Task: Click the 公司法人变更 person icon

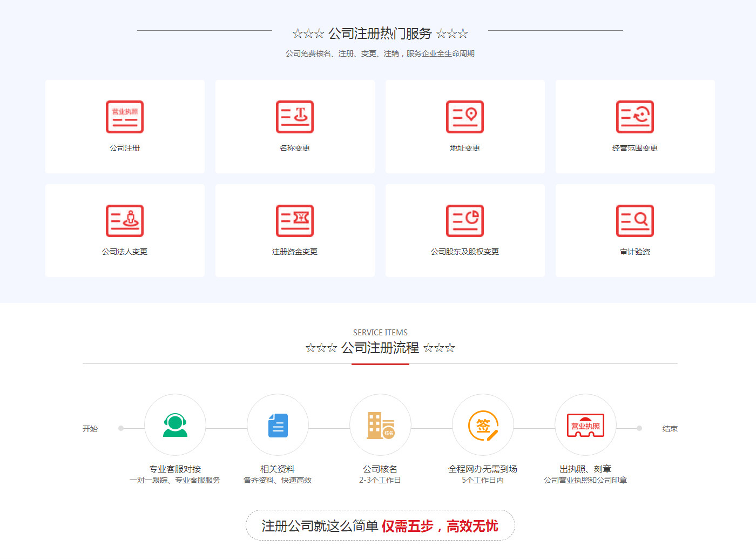Action: (125, 221)
